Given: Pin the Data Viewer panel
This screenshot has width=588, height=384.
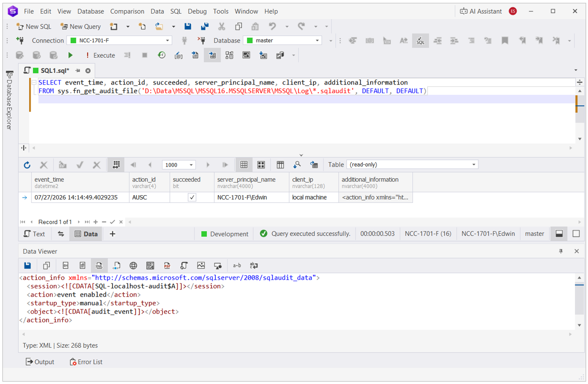Looking at the screenshot, I should (x=561, y=251).
